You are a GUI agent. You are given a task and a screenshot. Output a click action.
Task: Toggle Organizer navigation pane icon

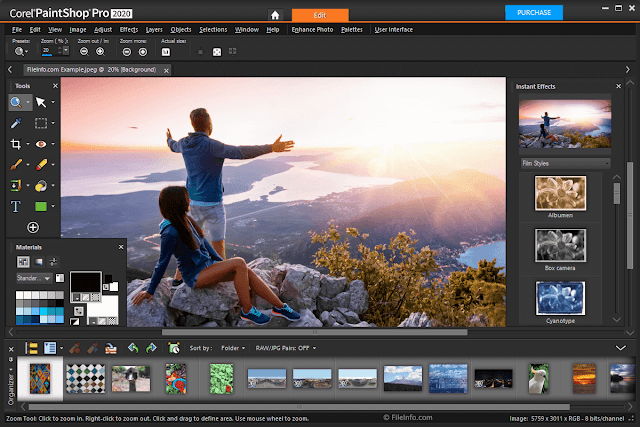[x=31, y=348]
